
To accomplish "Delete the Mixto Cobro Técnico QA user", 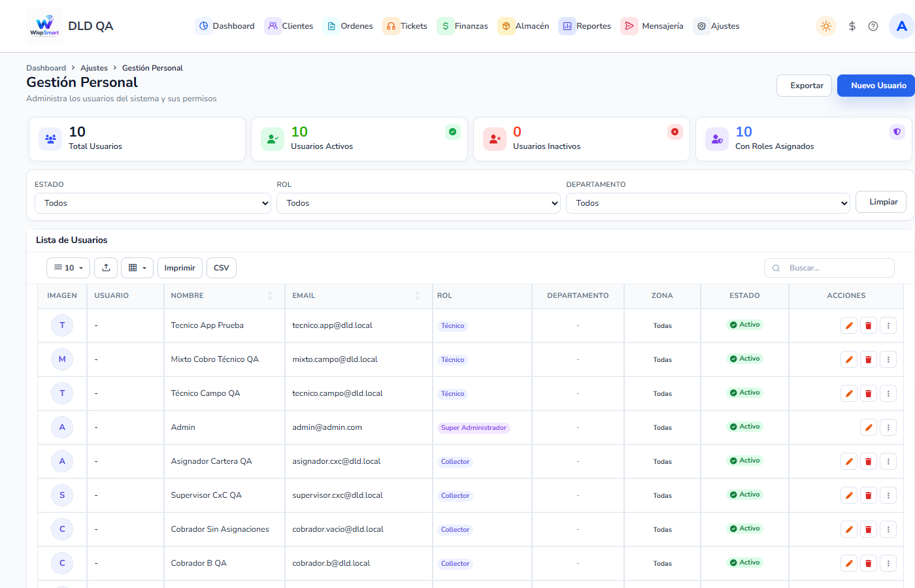I will coord(869,359).
